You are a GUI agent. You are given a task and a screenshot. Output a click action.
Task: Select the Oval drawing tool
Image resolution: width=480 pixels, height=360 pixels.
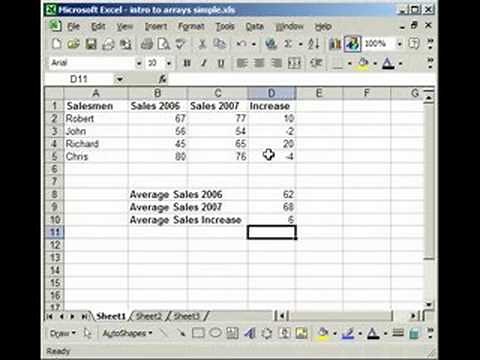click(215, 333)
